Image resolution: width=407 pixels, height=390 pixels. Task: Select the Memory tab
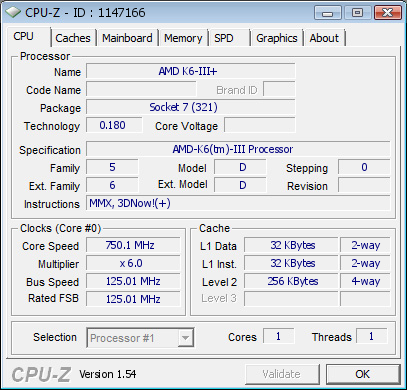183,38
